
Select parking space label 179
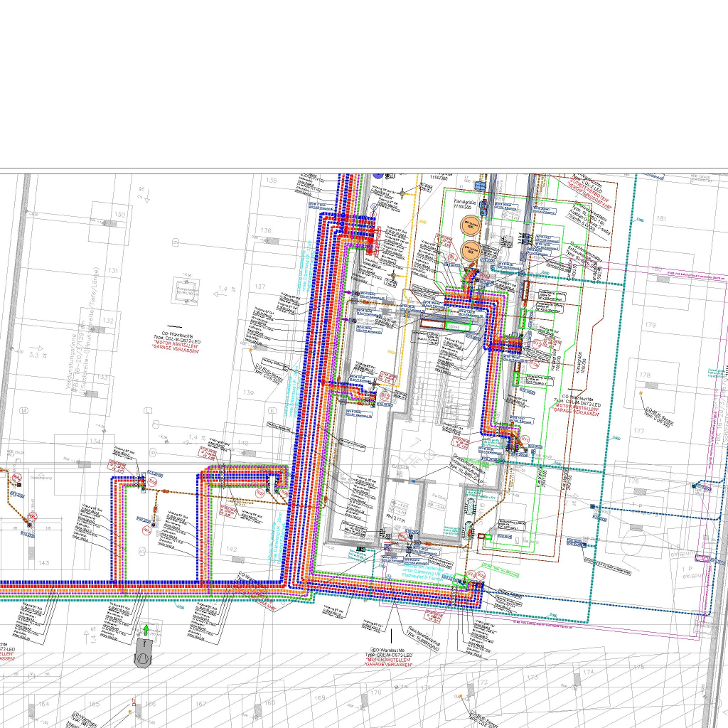pos(650,325)
